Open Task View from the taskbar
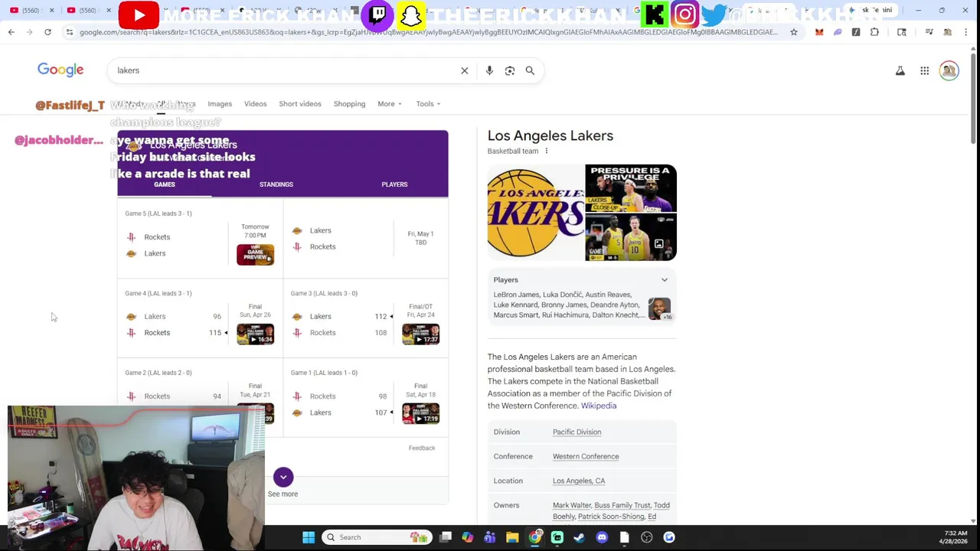980x551 pixels. (446, 537)
